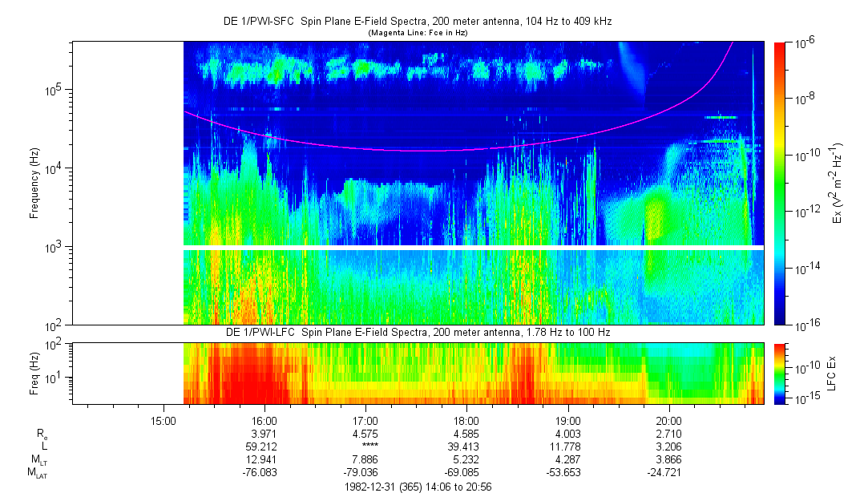This screenshot has width=868, height=497.
Task: Click the DE 1/PWI-SFC top plot title
Action: tap(417, 22)
